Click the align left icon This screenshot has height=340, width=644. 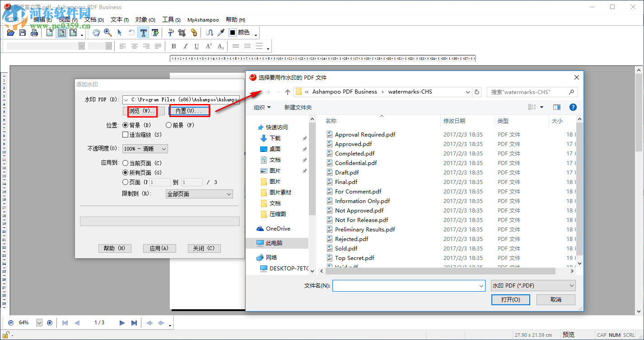click(x=123, y=46)
